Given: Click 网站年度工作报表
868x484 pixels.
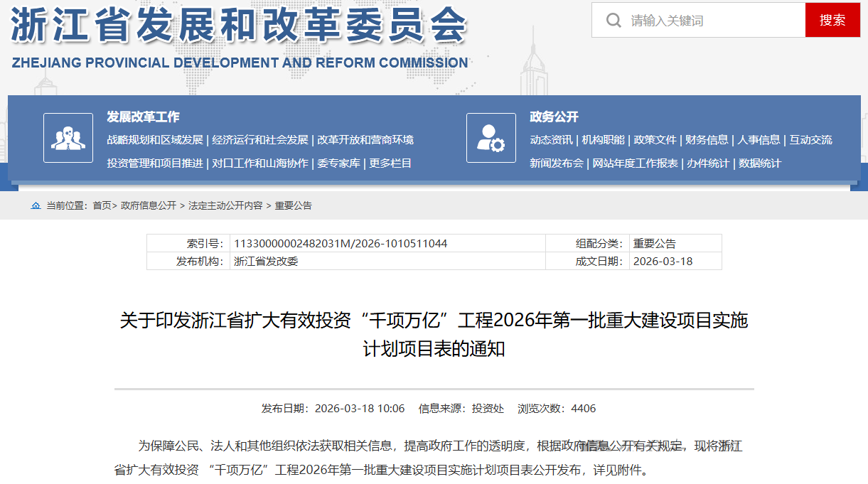Looking at the screenshot, I should click(x=636, y=162).
